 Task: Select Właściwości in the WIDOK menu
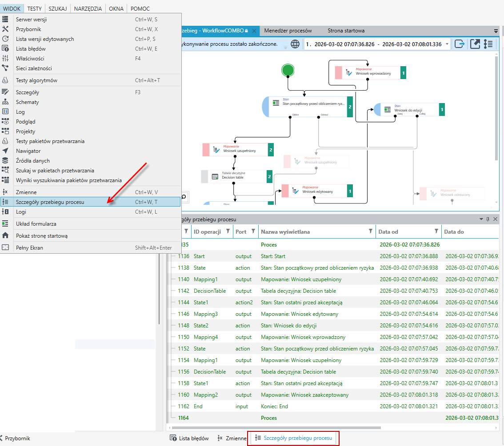tap(90, 59)
